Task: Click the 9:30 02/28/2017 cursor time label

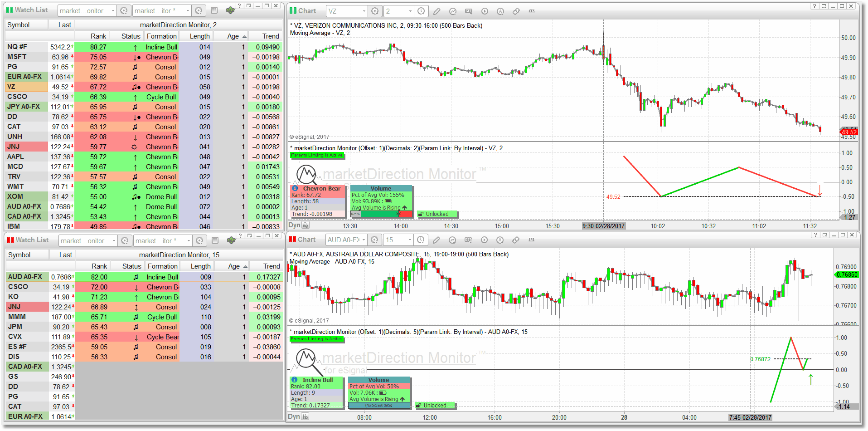Action: coord(603,226)
